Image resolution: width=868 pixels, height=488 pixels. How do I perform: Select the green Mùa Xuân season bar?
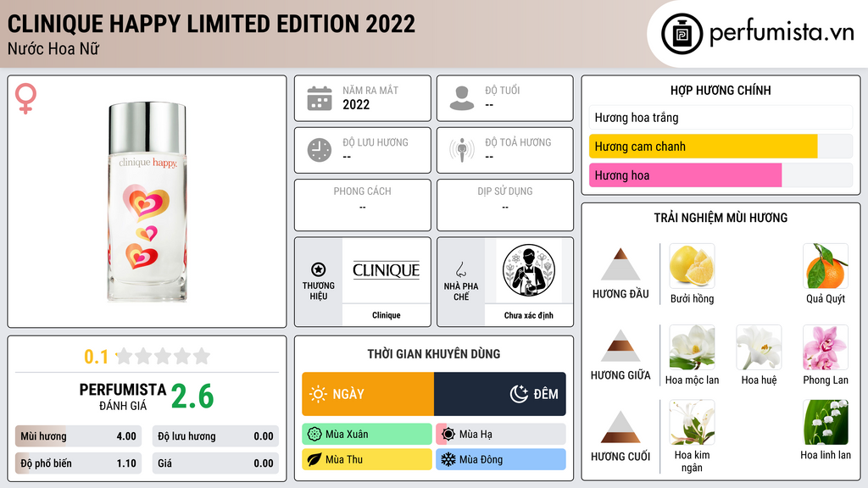(x=367, y=435)
